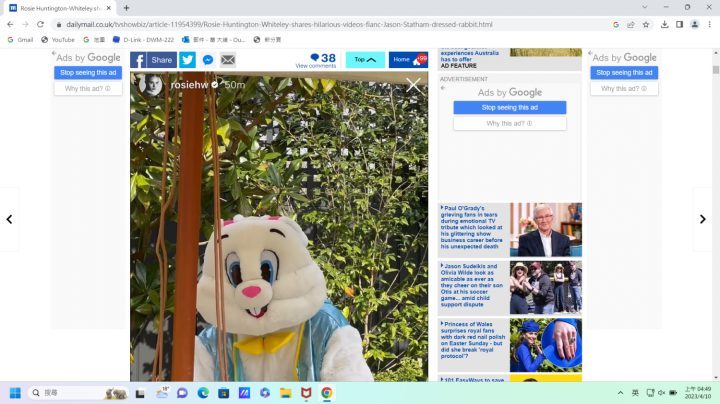Open Chrome downloads

click(x=664, y=24)
